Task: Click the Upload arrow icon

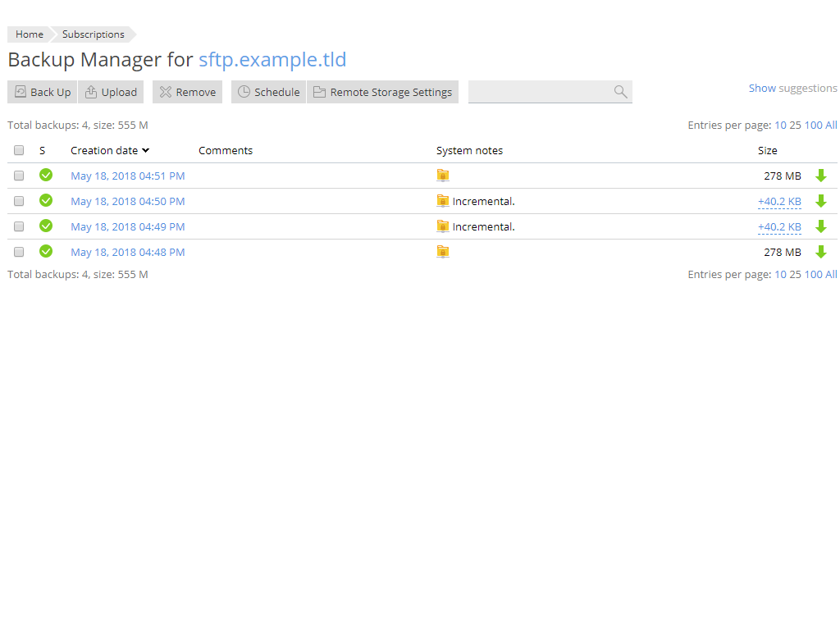Action: click(x=89, y=92)
